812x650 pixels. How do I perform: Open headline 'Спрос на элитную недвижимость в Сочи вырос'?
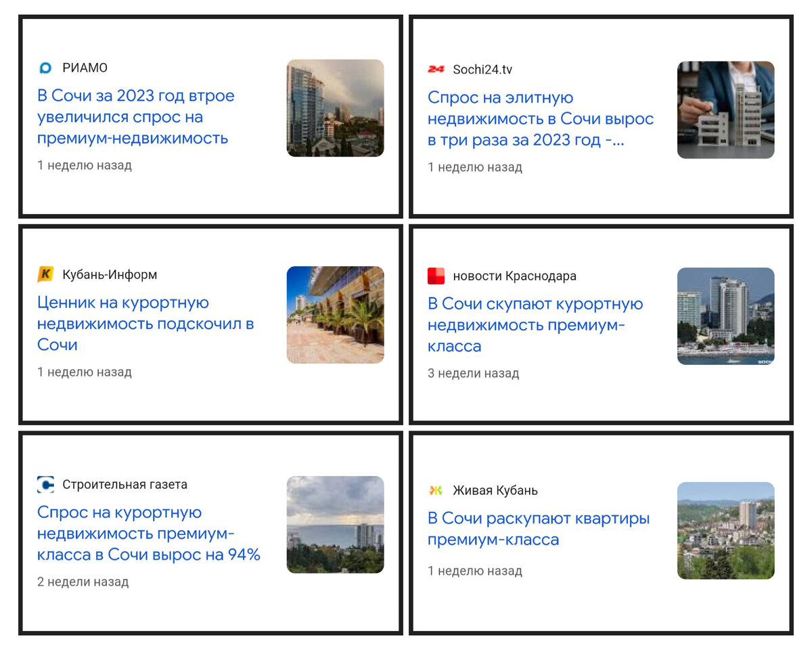click(x=541, y=119)
